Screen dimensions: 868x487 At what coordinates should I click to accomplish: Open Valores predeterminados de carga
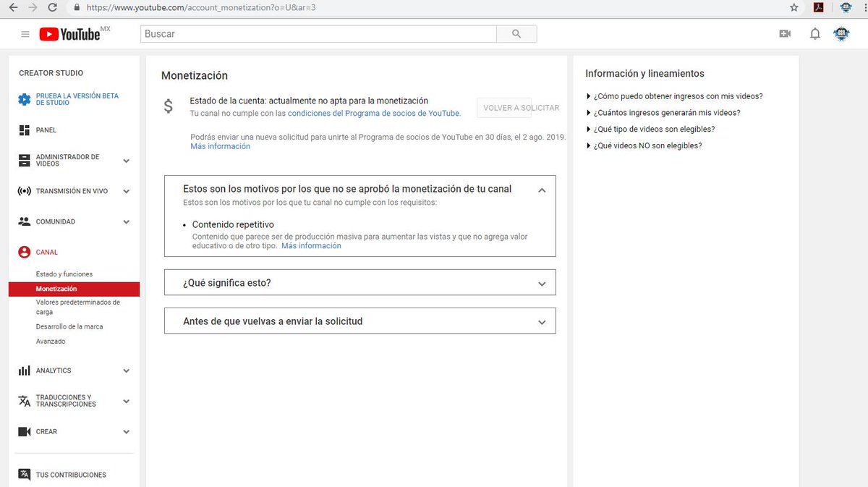(78, 308)
